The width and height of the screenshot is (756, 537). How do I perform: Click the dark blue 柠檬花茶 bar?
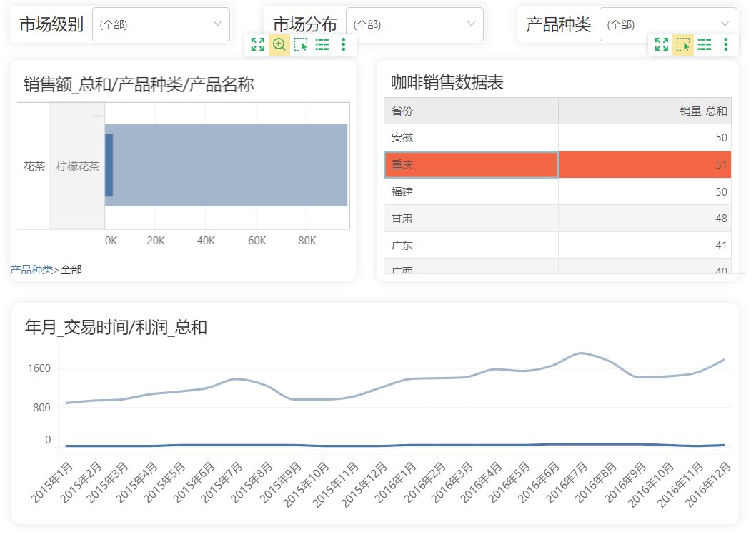pos(109,166)
